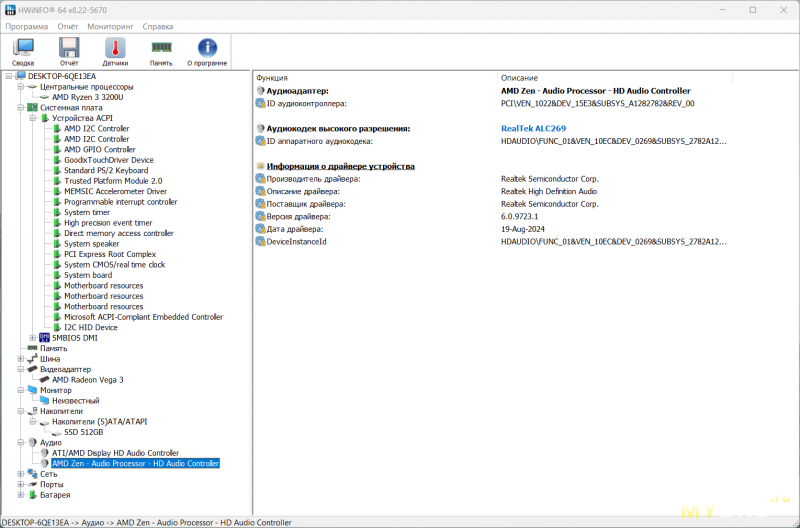Click the Функция column header
Screen dimensions: 800x528
(x=375, y=78)
